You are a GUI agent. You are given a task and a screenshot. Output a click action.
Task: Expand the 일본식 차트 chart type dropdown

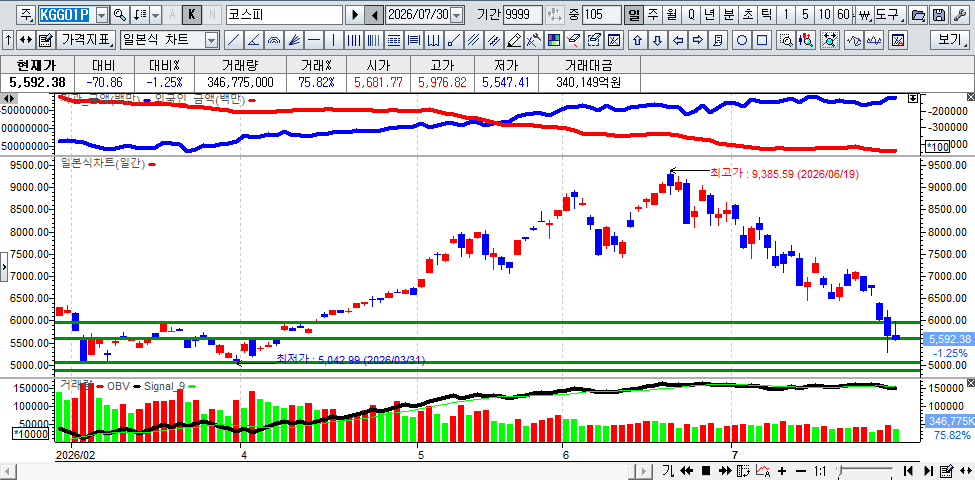click(211, 40)
